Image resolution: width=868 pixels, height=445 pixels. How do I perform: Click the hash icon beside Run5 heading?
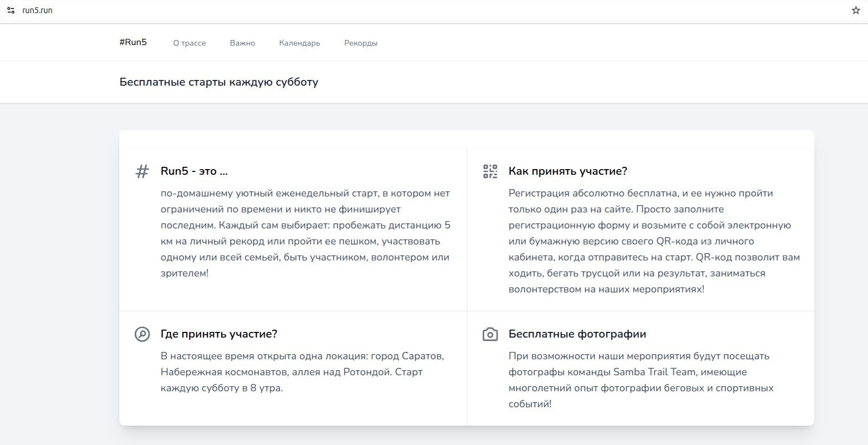142,171
